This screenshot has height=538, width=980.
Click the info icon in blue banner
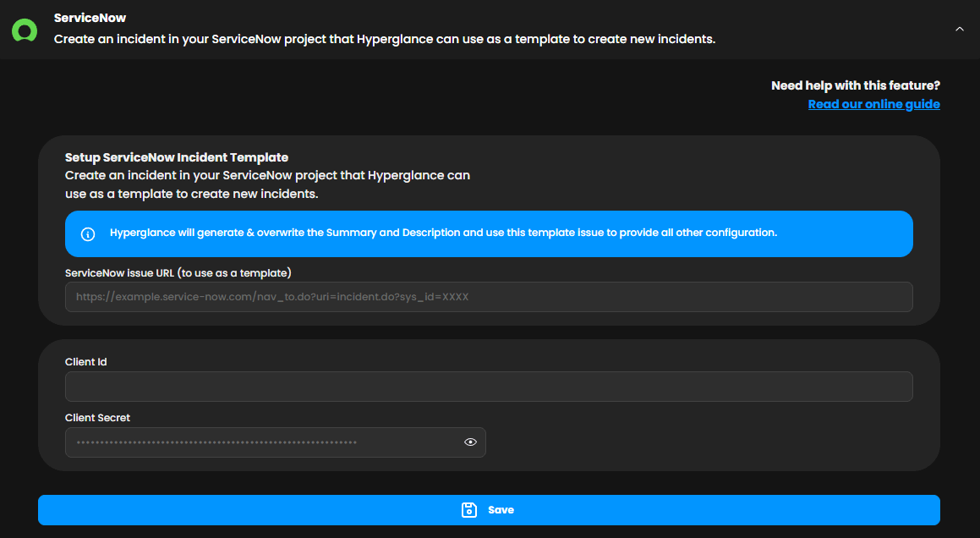[88, 234]
